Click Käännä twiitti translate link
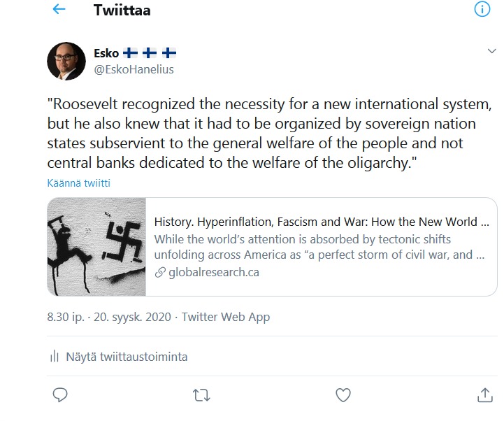Image resolution: width=504 pixels, height=421 pixels. pos(78,183)
